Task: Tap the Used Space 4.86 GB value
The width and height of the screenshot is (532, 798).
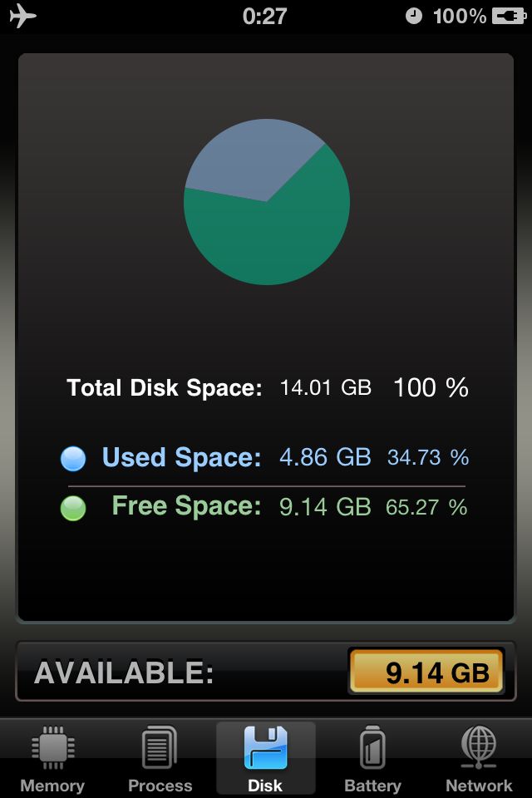Action: tap(325, 457)
